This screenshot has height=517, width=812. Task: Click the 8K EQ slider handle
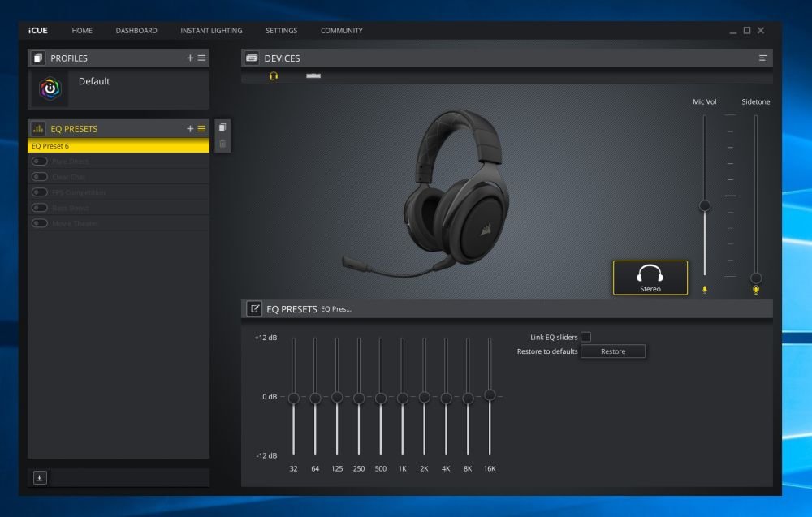[468, 398]
